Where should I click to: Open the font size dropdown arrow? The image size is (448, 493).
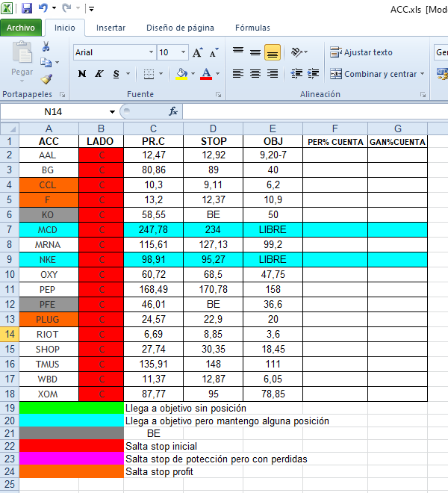(x=184, y=52)
